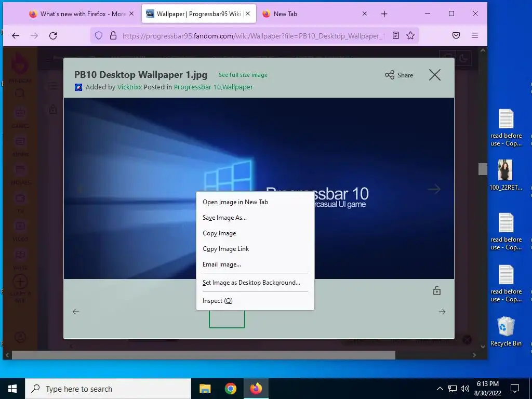Choose Save Image As from menu
This screenshot has width=532, height=399.
[x=255, y=218]
